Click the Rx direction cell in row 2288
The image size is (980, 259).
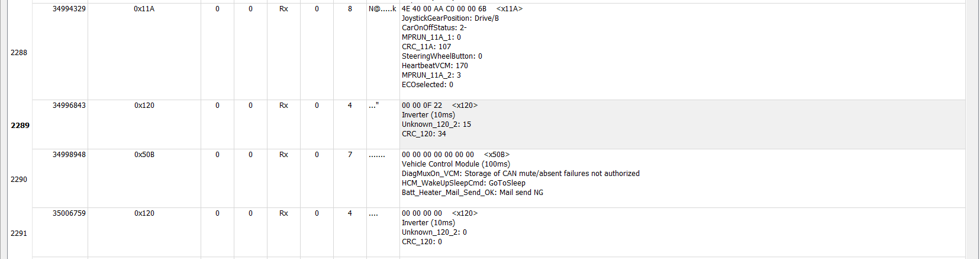click(283, 9)
